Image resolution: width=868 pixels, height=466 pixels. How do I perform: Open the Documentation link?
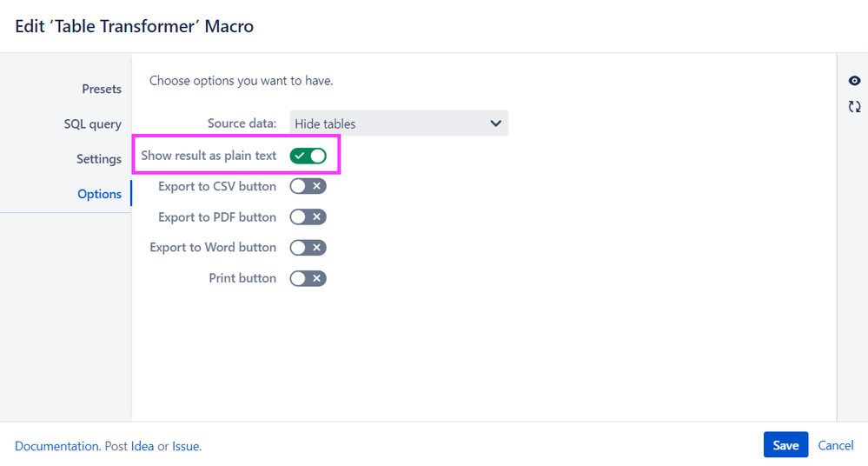tap(56, 446)
